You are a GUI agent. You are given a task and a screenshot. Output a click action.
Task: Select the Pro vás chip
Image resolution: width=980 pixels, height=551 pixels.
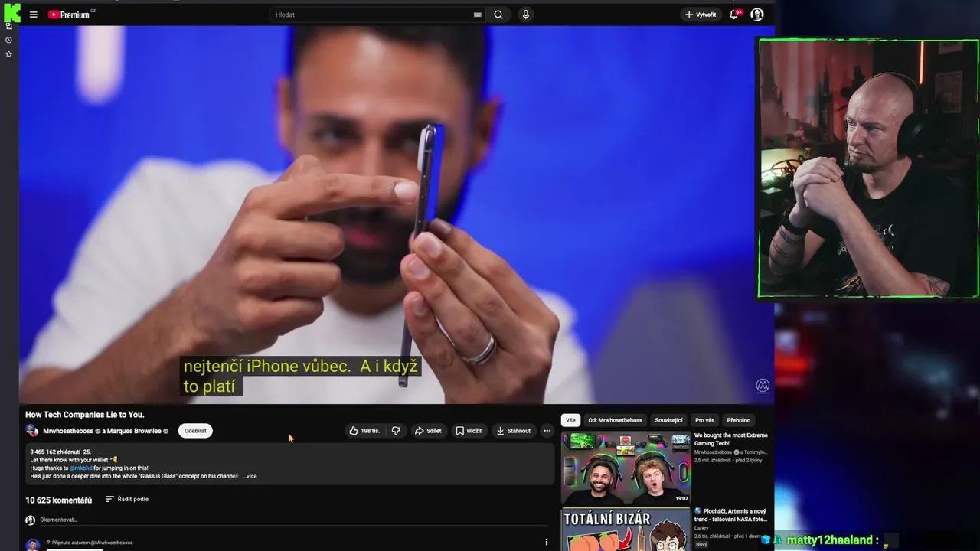pos(704,420)
